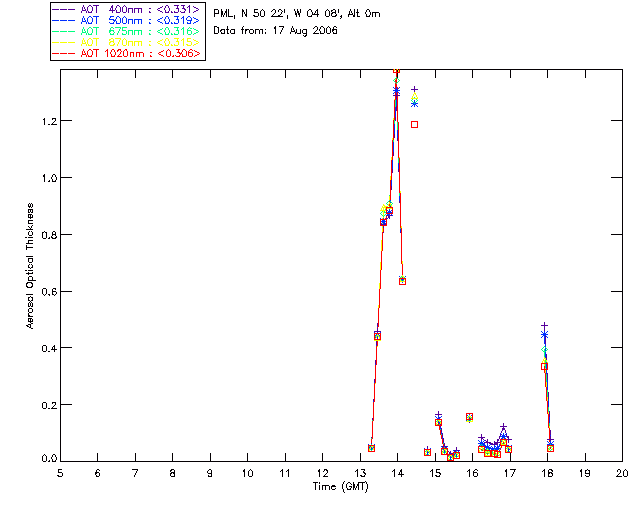Viewport: 640px width, 512px height.
Task: Click the x-axis tick label '9'
Action: 210,474
